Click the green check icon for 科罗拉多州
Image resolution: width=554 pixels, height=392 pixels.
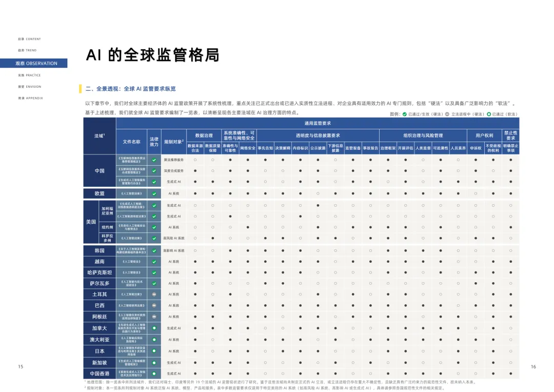click(x=154, y=238)
